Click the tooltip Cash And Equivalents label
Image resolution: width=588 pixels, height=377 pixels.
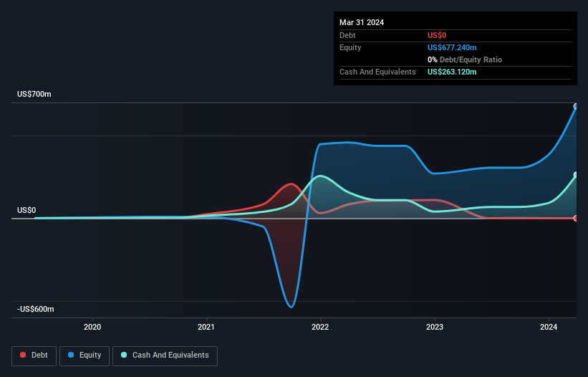(x=377, y=72)
